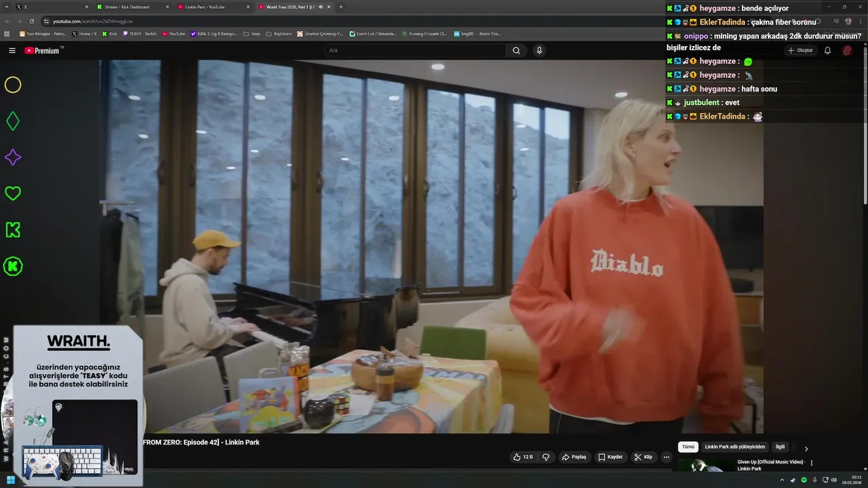Select Linkin Park adlı yükleyiciden chip
This screenshot has width=868, height=488.
point(735,447)
